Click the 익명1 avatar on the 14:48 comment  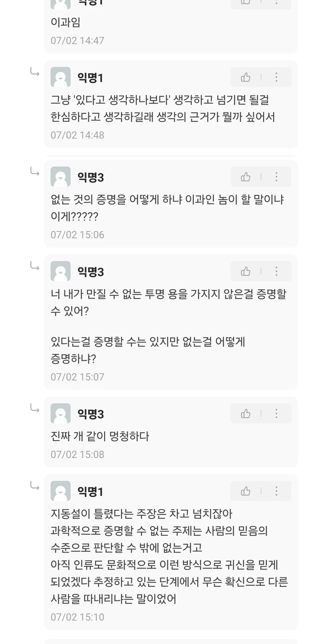61,77
